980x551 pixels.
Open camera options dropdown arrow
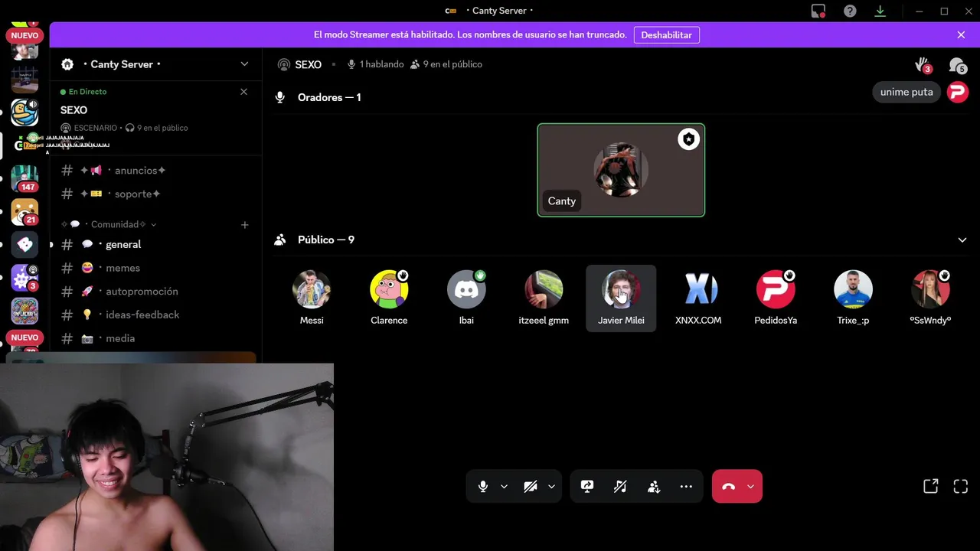coord(551,487)
